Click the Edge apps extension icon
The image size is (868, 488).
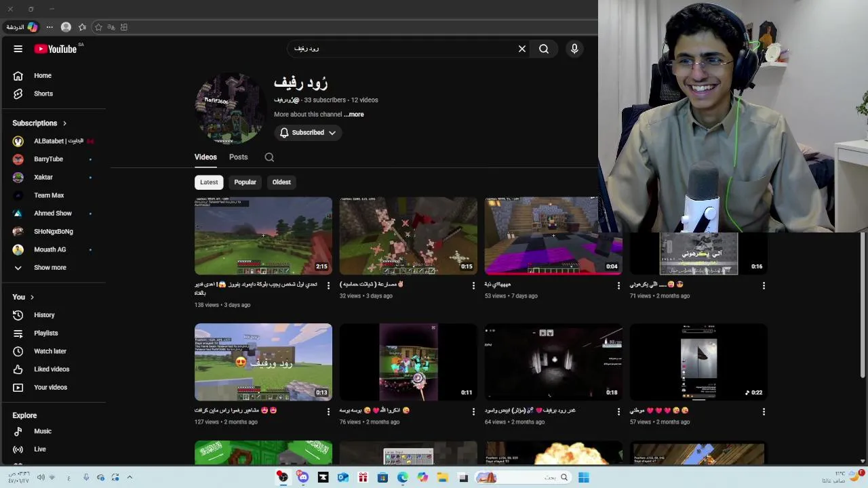coord(124,27)
